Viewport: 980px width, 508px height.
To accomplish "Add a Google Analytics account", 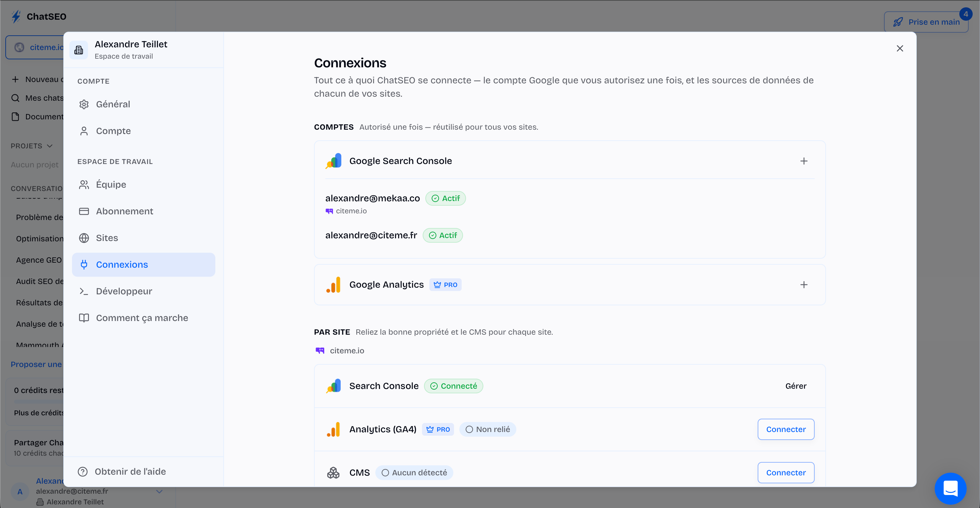I will [x=803, y=285].
